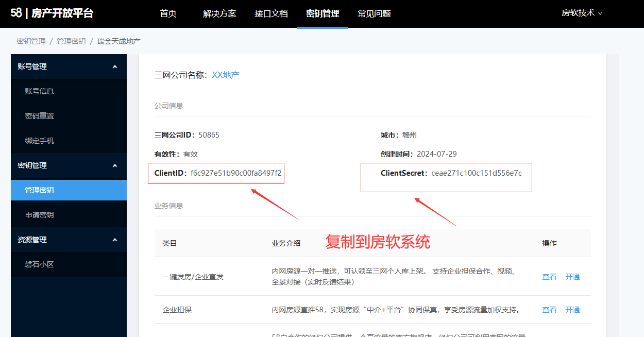This screenshot has height=337, width=644.
Task: Collapse the 账号管理 sidebar section
Action: click(69, 66)
